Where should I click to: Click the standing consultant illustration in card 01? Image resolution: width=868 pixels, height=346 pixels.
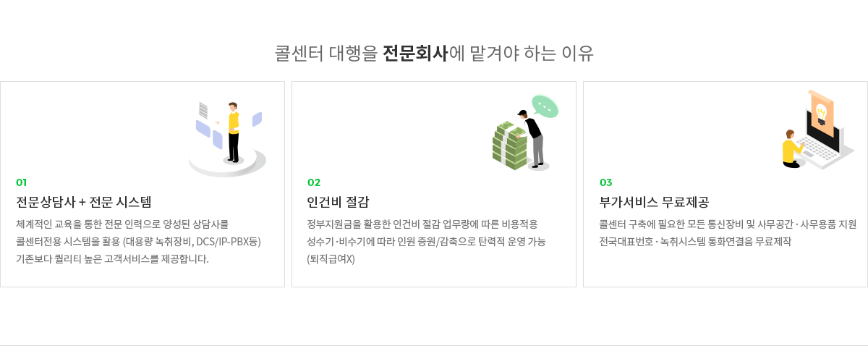coord(233,132)
